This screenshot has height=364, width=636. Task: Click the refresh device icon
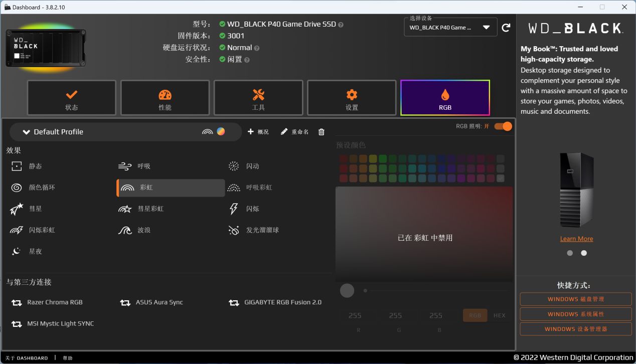pos(506,28)
